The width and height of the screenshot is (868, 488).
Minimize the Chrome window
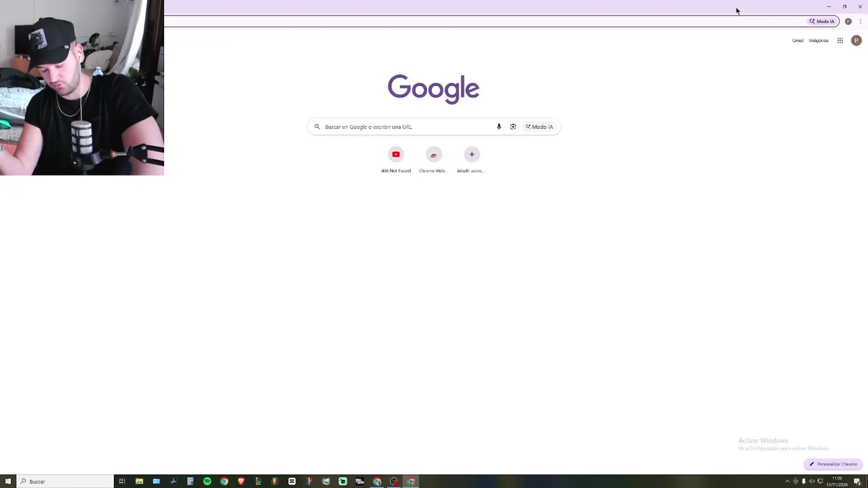pyautogui.click(x=829, y=7)
